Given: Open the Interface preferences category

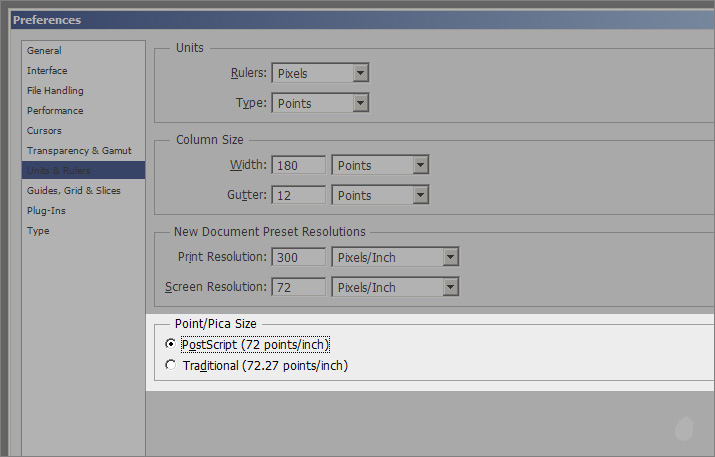Looking at the screenshot, I should click(x=47, y=71).
